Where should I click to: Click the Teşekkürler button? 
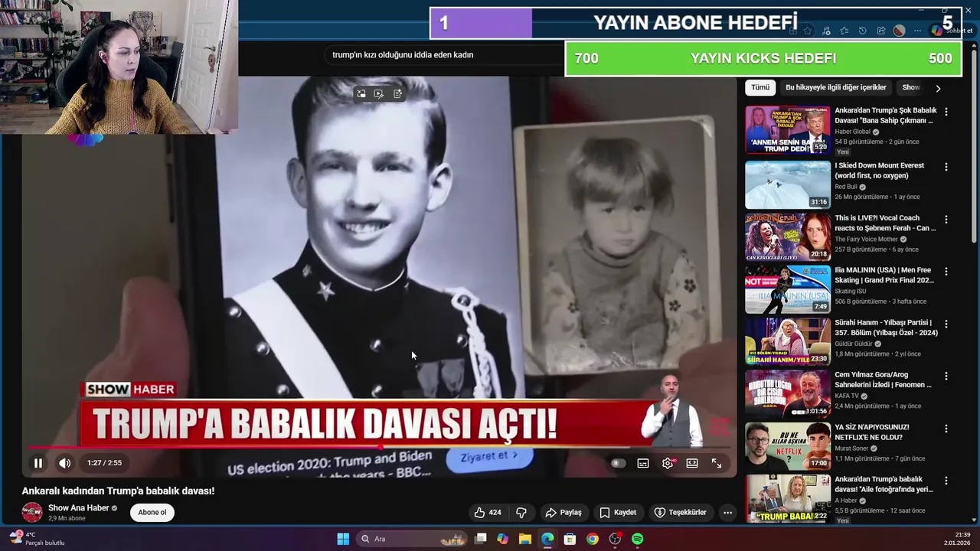tap(680, 512)
